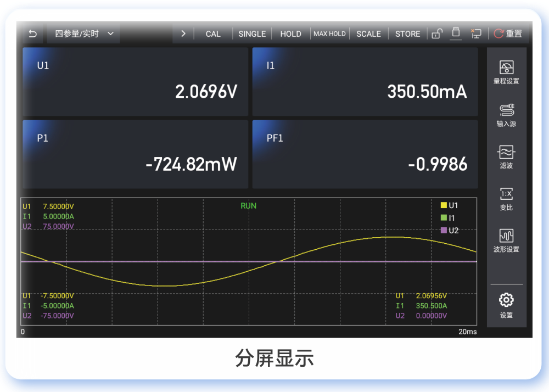Open 量程设置 range settings
This screenshot has height=392, width=549.
tap(506, 72)
